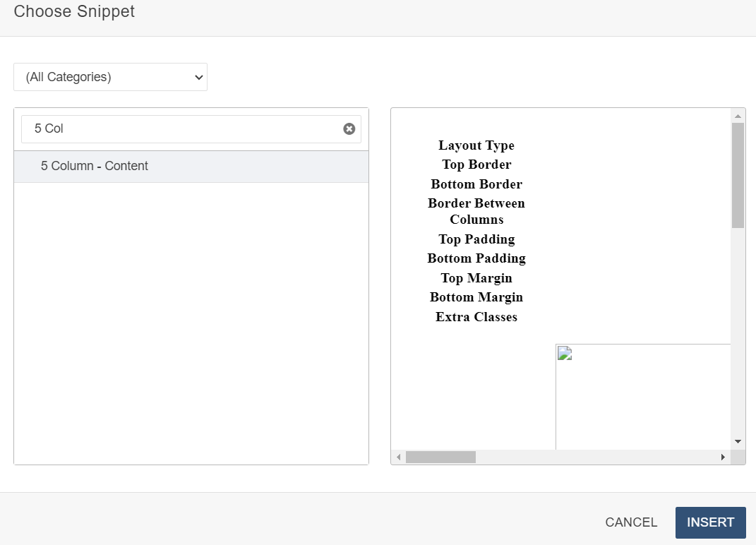Image resolution: width=756 pixels, height=545 pixels.
Task: Click the vertical scrollbar thumb in preview
Action: point(738,175)
